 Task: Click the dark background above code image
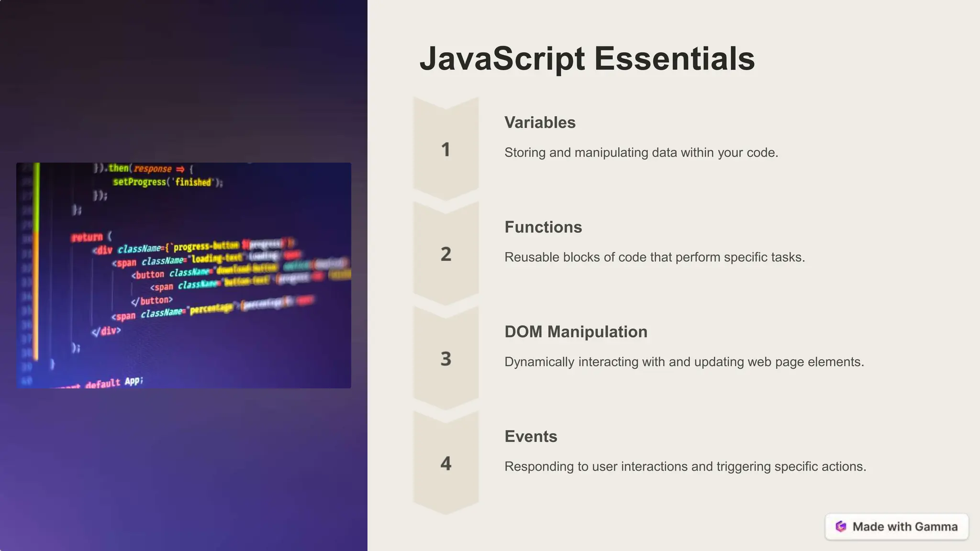[x=184, y=81]
